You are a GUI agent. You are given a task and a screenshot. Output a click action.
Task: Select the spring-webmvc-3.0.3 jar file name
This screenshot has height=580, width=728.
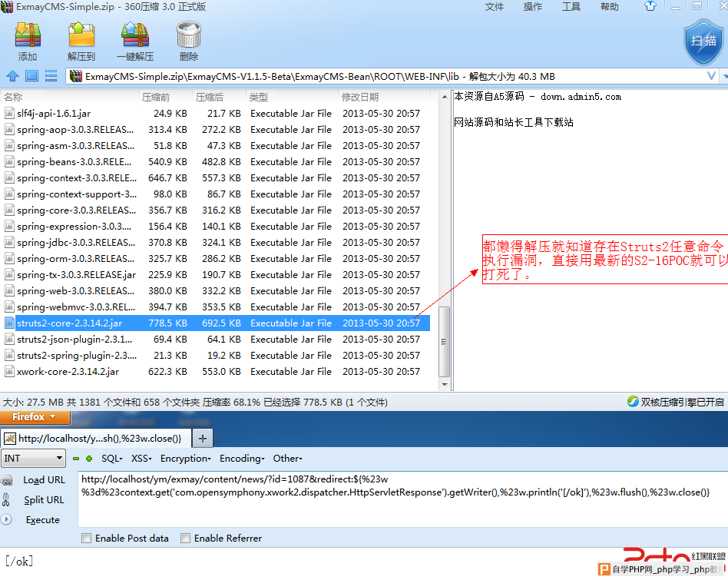(x=76, y=307)
